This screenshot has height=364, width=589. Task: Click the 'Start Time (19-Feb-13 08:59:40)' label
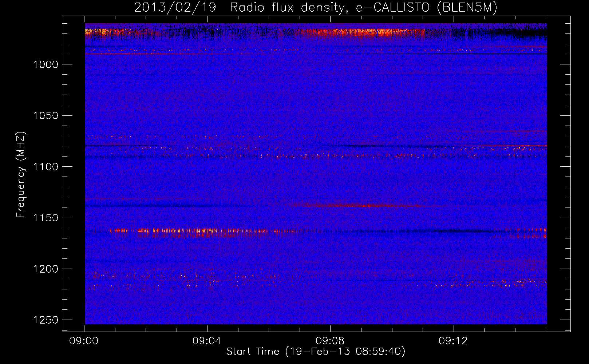(316, 352)
